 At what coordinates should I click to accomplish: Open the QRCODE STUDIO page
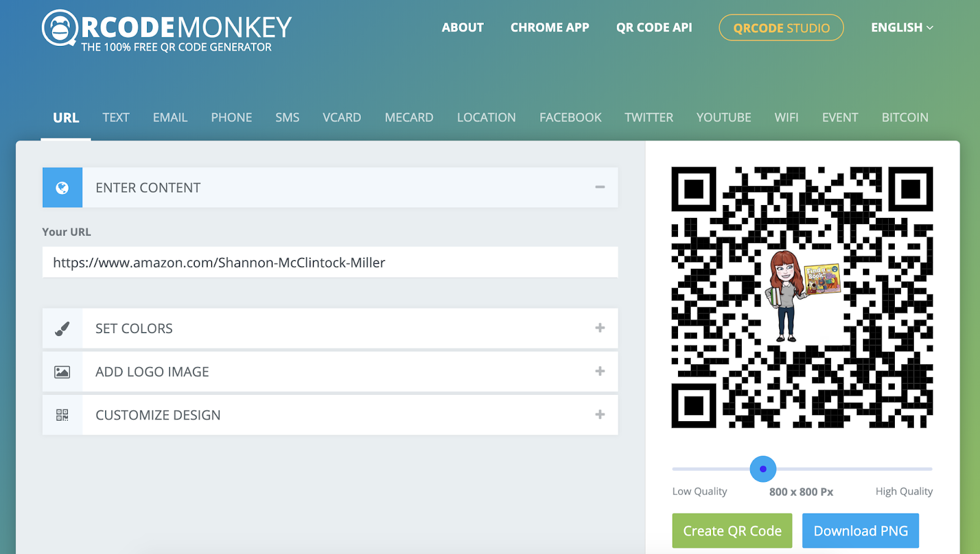click(x=780, y=28)
